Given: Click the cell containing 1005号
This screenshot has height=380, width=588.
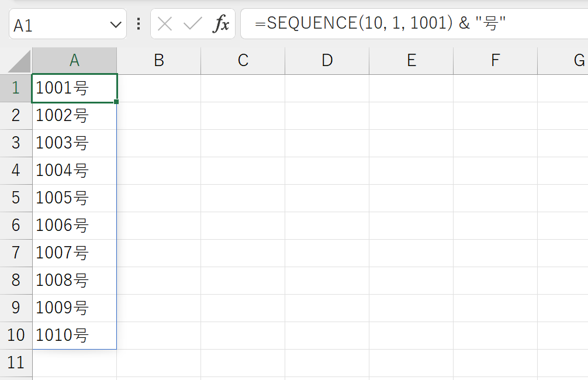Looking at the screenshot, I should click(x=75, y=198).
